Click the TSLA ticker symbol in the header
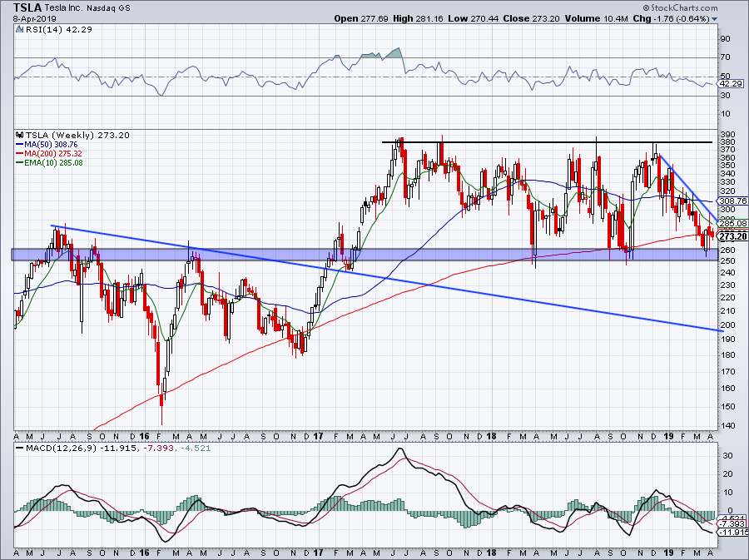 27,7
